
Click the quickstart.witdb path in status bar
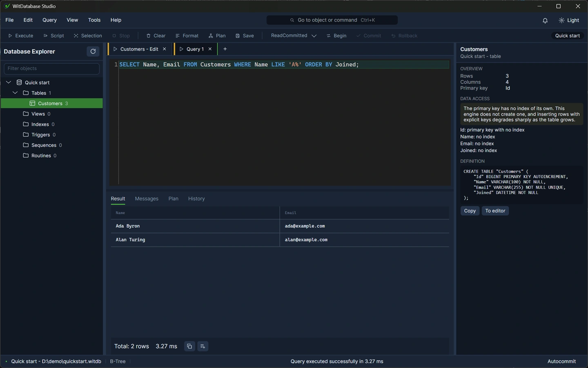tap(56, 361)
